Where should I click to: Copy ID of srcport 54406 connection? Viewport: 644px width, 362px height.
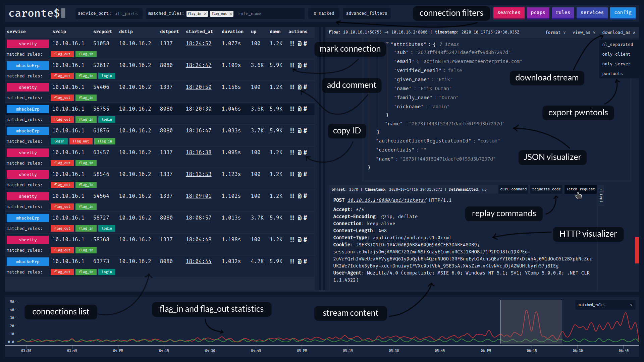coord(305,87)
